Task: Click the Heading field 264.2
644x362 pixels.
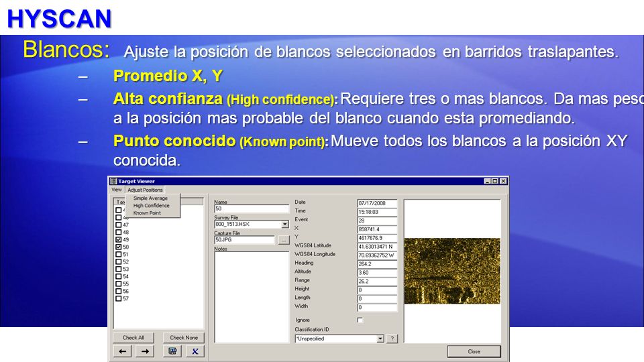Action: click(377, 264)
